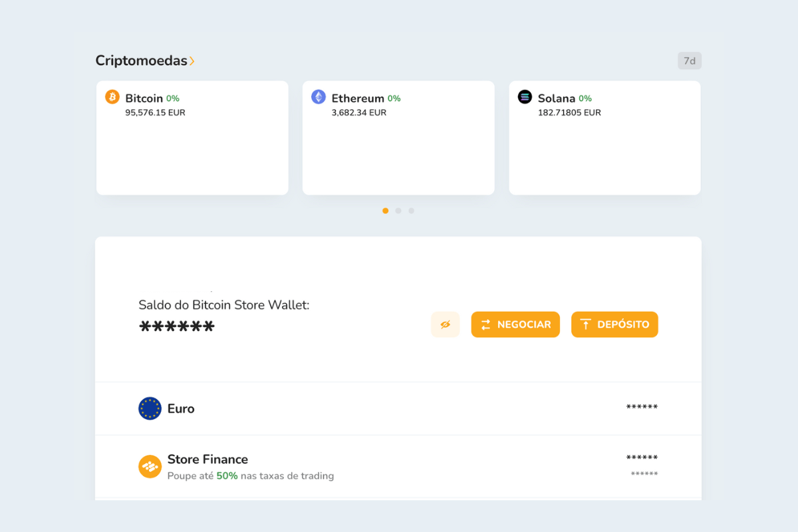
Task: Select the Store Finance row
Action: [398, 466]
